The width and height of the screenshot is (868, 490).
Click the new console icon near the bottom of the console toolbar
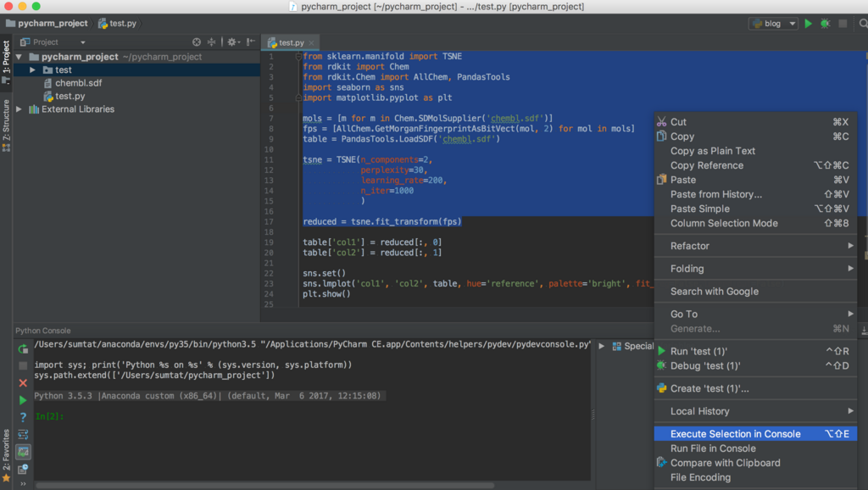point(23,469)
